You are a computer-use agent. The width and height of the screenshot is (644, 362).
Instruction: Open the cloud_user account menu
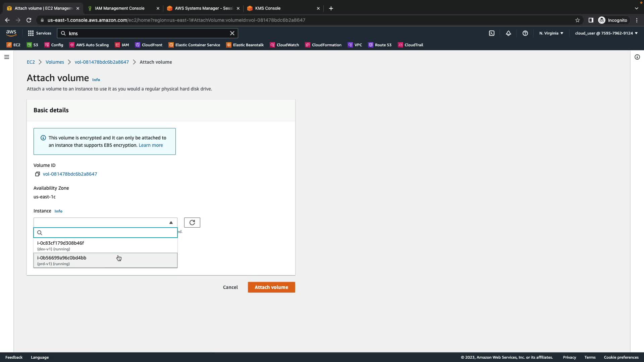606,33
